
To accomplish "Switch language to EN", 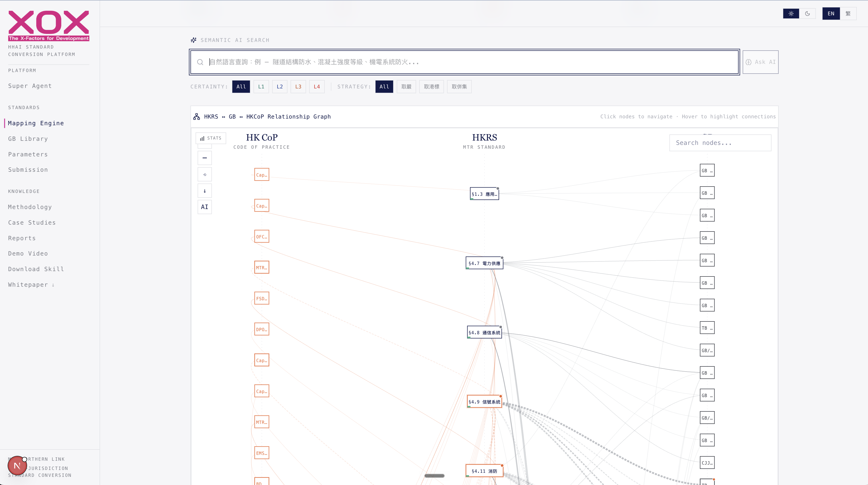I will (831, 14).
